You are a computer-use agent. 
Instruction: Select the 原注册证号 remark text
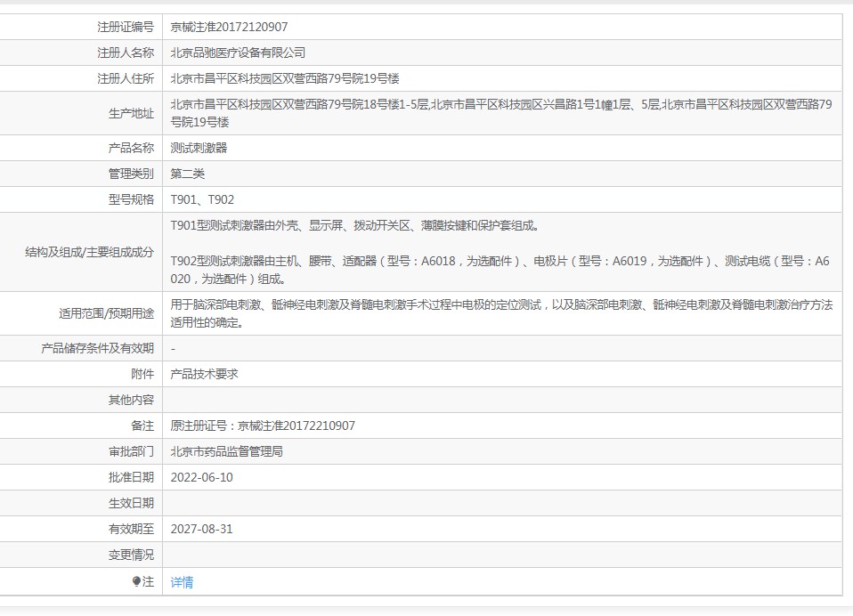point(263,426)
